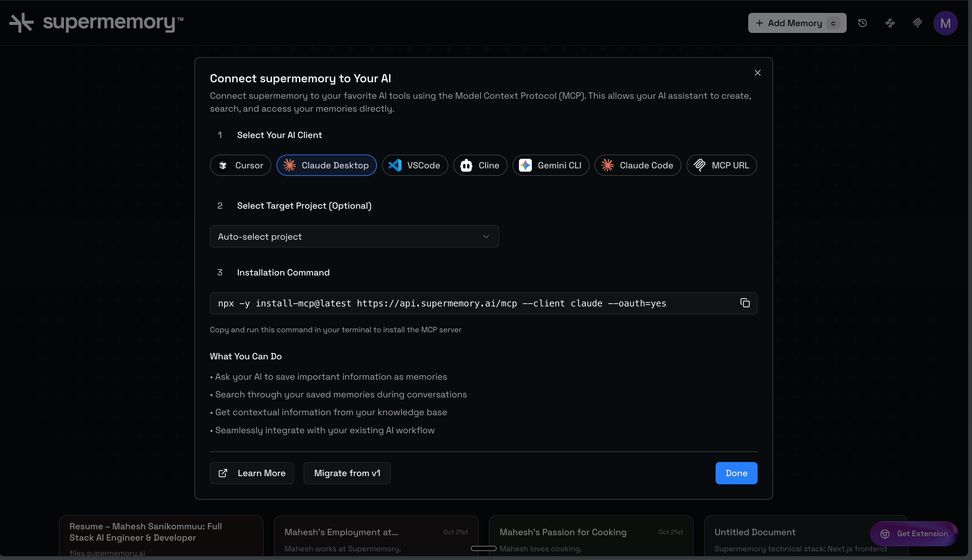Click the supermemory logo

(x=96, y=23)
